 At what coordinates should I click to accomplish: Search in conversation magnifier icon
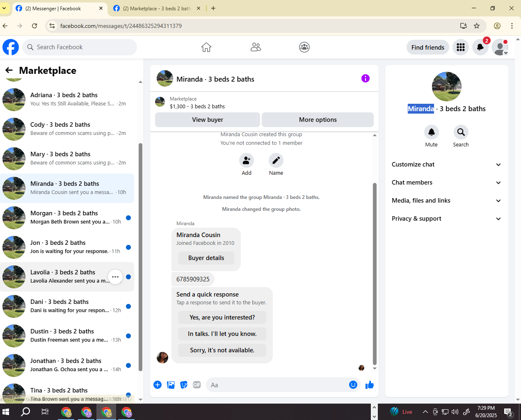point(461,132)
